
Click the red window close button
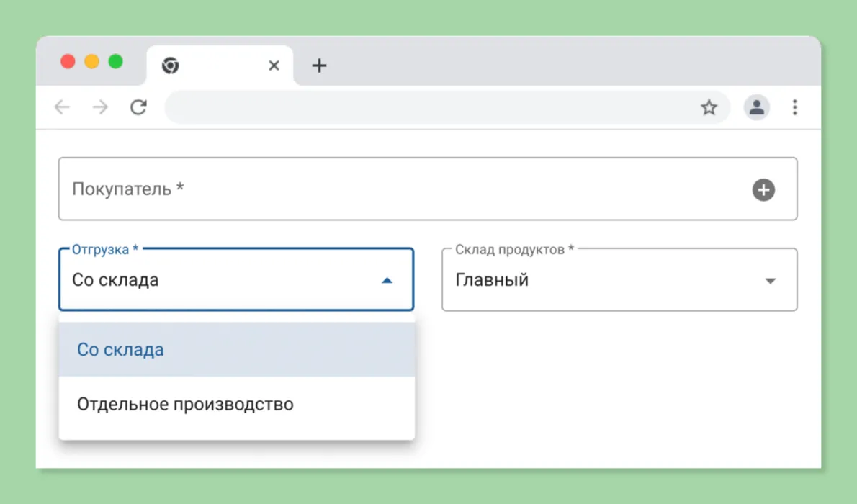click(68, 61)
